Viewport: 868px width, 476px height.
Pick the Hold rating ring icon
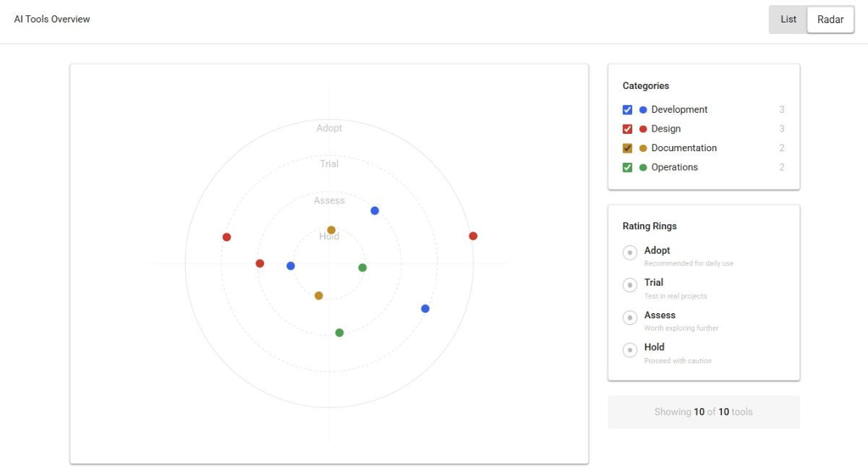(x=630, y=350)
